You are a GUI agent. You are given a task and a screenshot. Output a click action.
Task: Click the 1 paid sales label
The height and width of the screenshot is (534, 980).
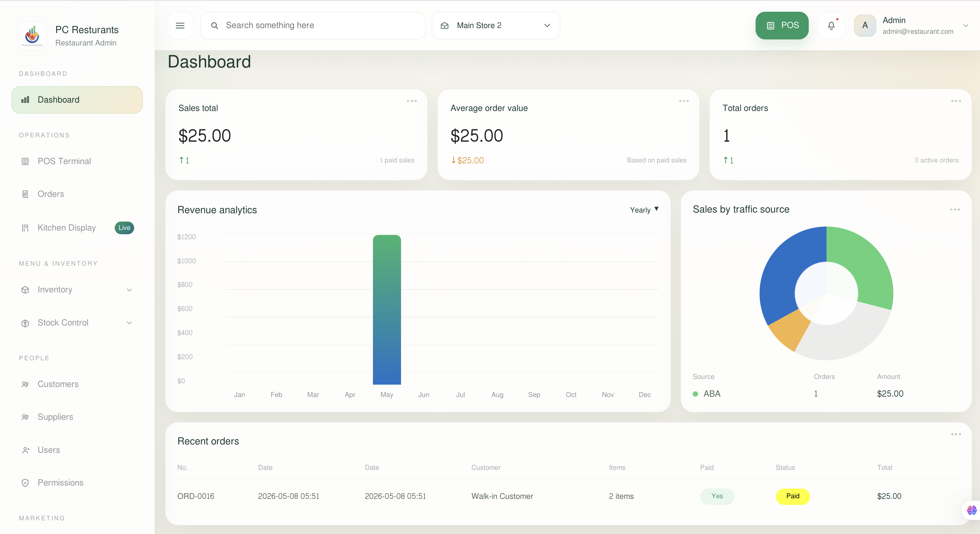tap(397, 160)
